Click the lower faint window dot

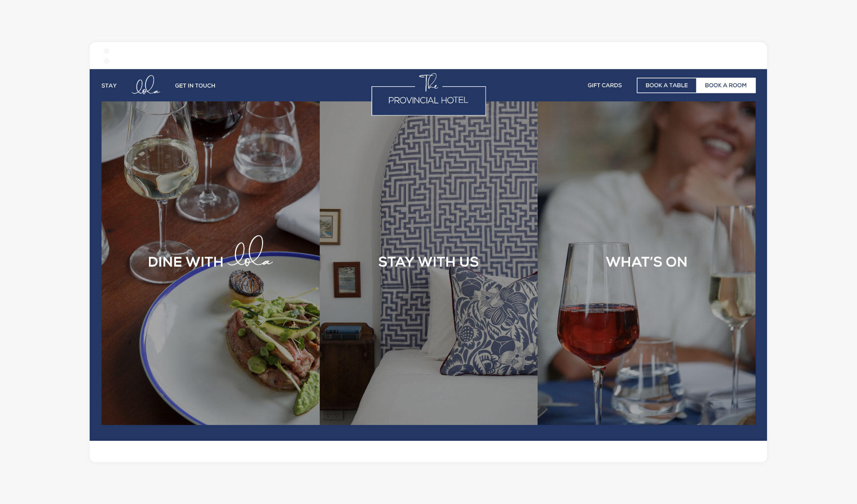(106, 61)
